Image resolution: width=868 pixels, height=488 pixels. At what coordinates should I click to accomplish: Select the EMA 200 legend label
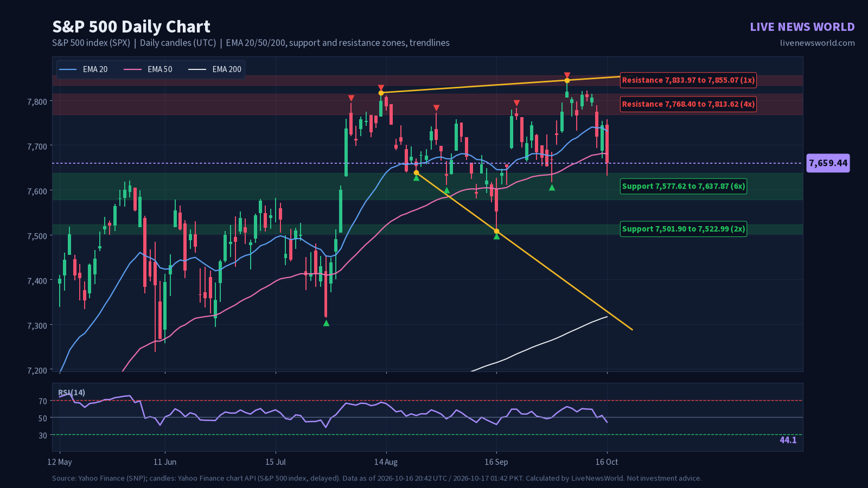[x=227, y=69]
